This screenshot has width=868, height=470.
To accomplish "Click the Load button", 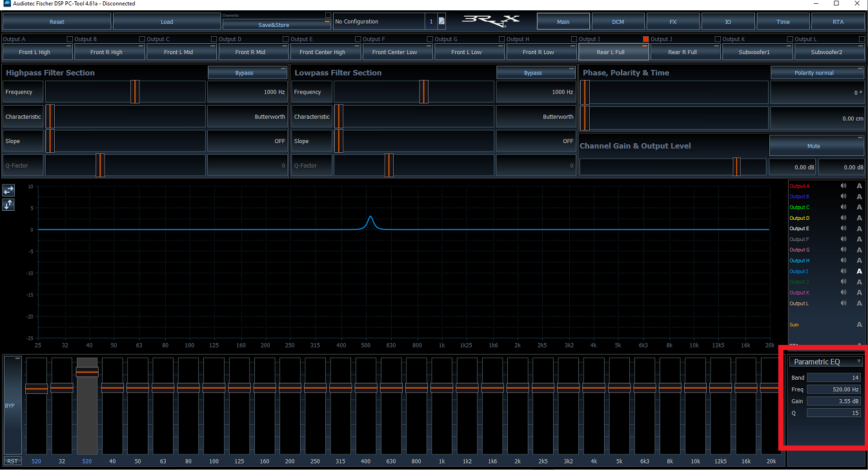I will [167, 22].
